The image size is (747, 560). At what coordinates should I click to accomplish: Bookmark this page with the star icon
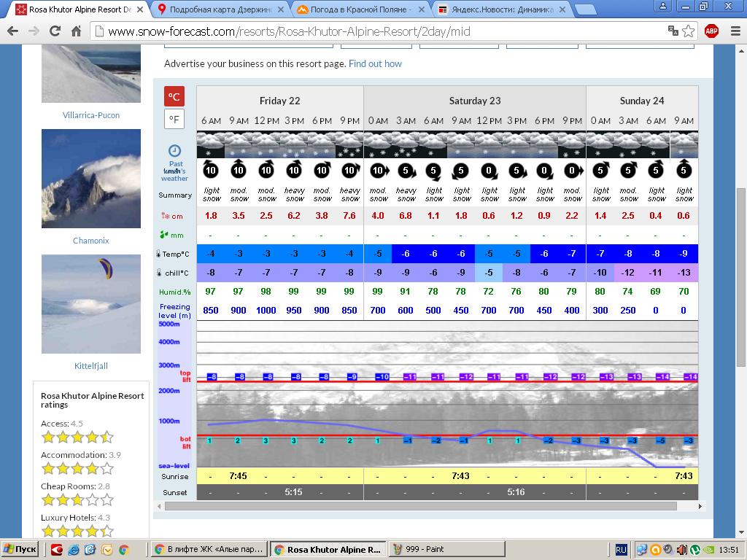(689, 31)
